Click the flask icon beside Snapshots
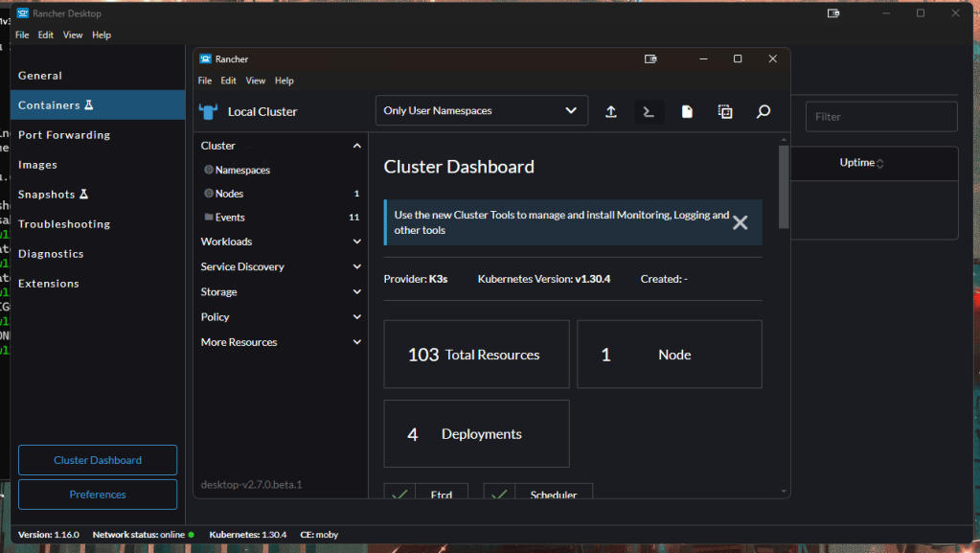Image resolution: width=980 pixels, height=553 pixels. [83, 194]
